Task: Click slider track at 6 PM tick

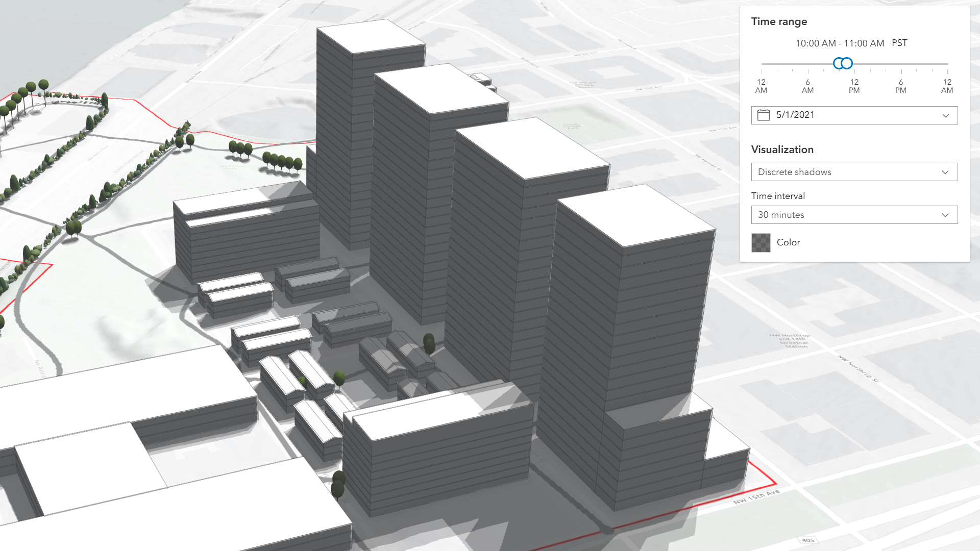Action: click(901, 64)
